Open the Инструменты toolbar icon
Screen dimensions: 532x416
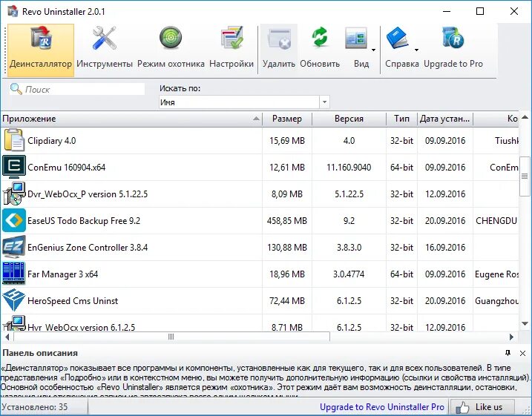point(105,39)
